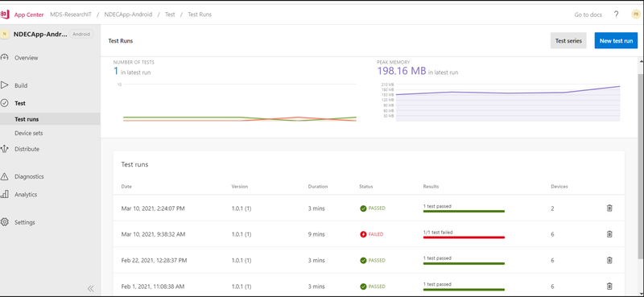Open the Feb 22, 2021, 12:28:37 PM run
Image resolution: width=644 pixels, height=297 pixels.
pos(369,260)
